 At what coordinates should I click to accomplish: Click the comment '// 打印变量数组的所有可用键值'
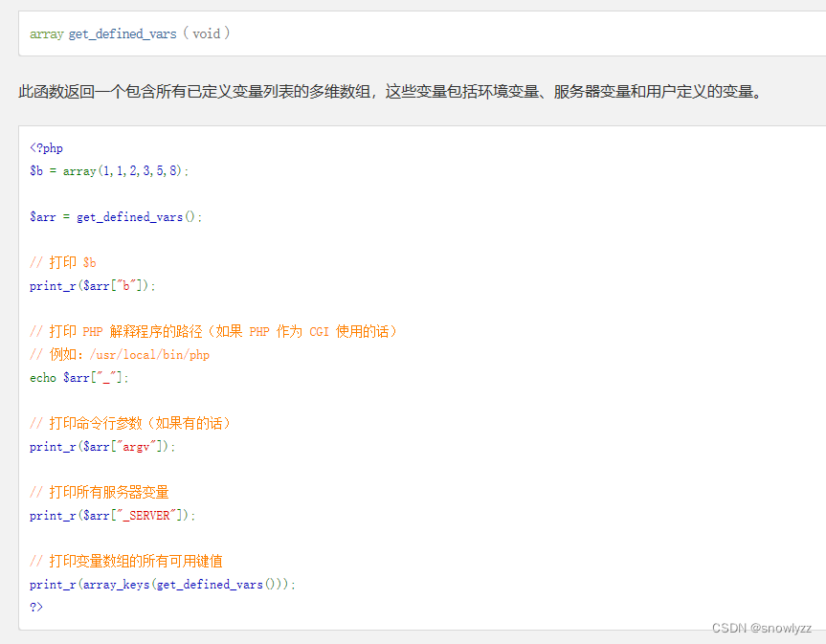pyautogui.click(x=126, y=561)
